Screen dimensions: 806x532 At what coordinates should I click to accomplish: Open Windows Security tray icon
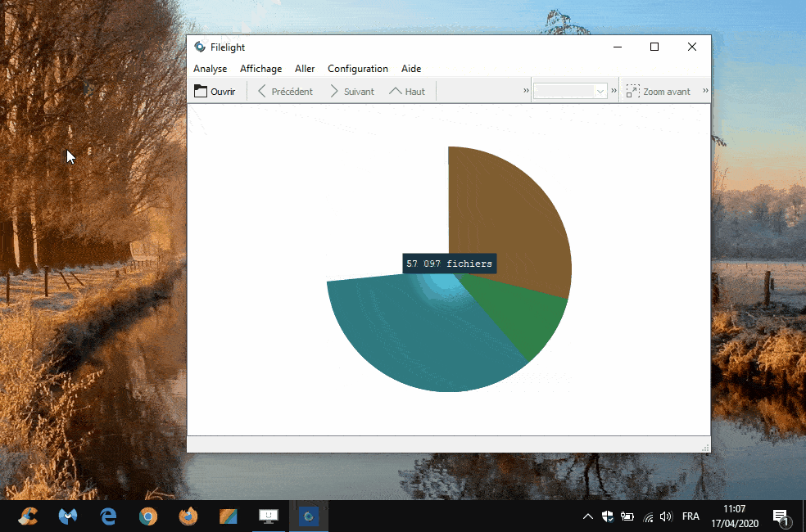[x=608, y=516]
